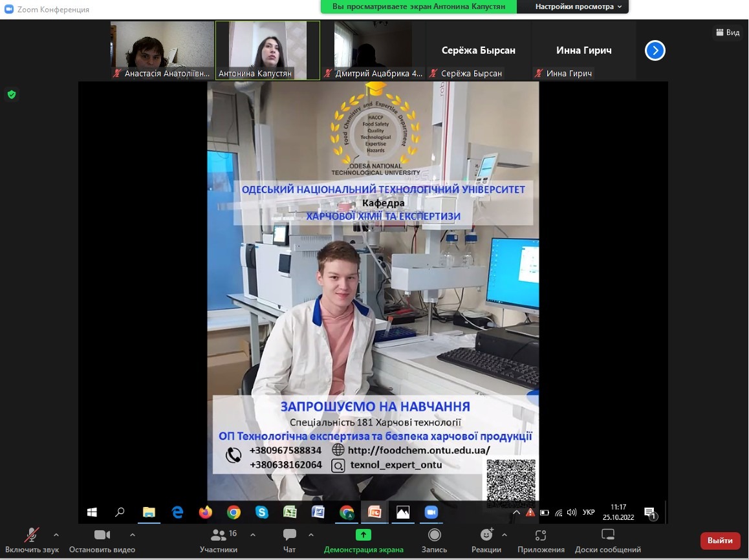Change layout with Вид button
The width and height of the screenshot is (749, 560).
(x=728, y=32)
